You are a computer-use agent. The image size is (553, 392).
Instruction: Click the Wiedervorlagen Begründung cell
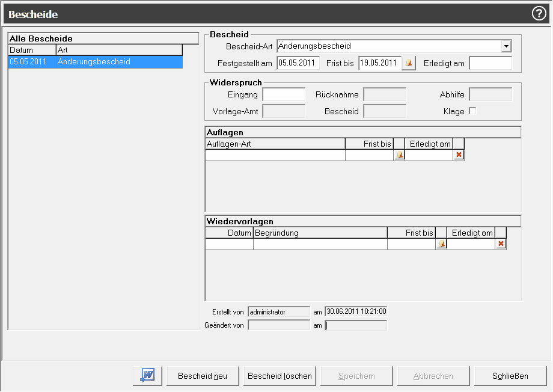point(320,244)
